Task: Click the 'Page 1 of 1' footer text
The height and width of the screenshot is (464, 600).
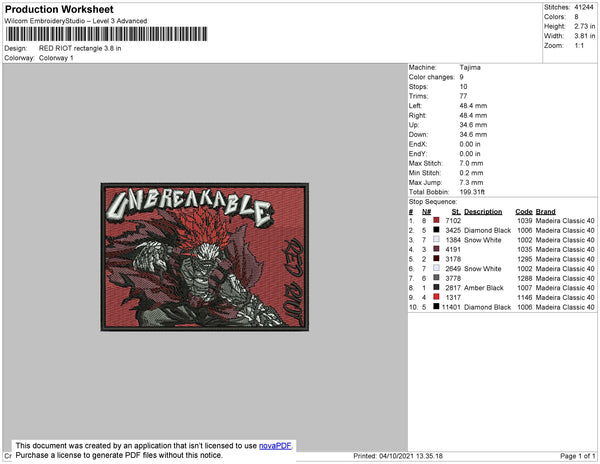Action: 577,456
